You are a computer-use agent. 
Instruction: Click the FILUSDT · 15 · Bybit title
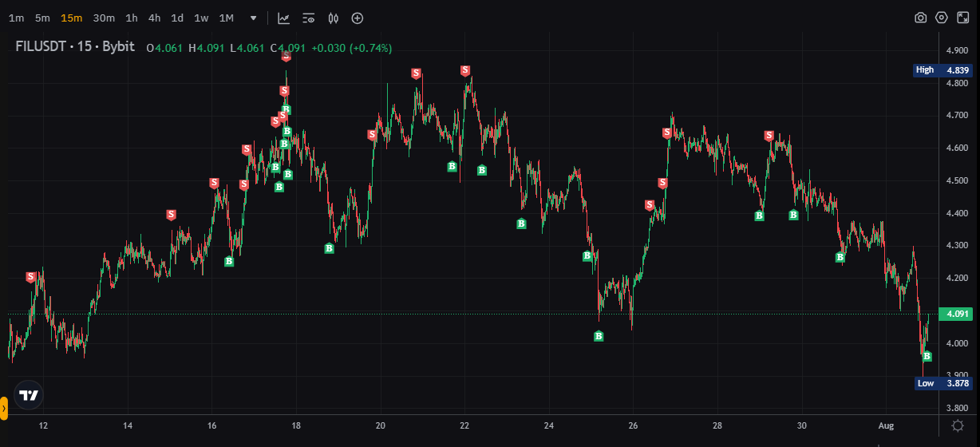point(75,47)
